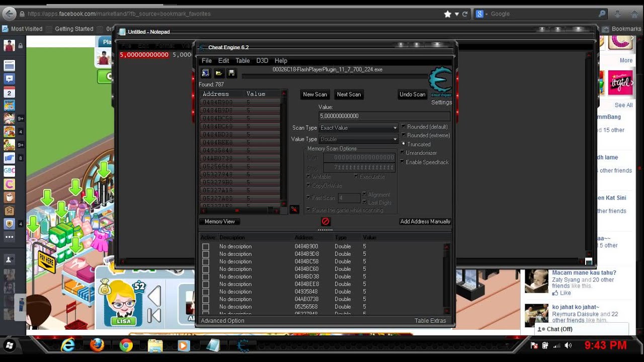Open the Chat (Off) bar
The height and width of the screenshot is (362, 644).
581,329
